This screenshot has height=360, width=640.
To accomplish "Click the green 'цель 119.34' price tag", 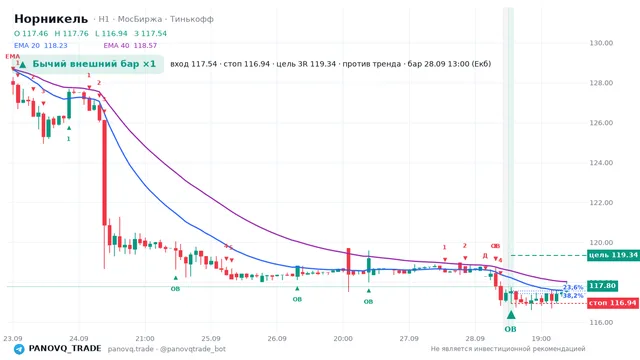I will pyautogui.click(x=613, y=255).
